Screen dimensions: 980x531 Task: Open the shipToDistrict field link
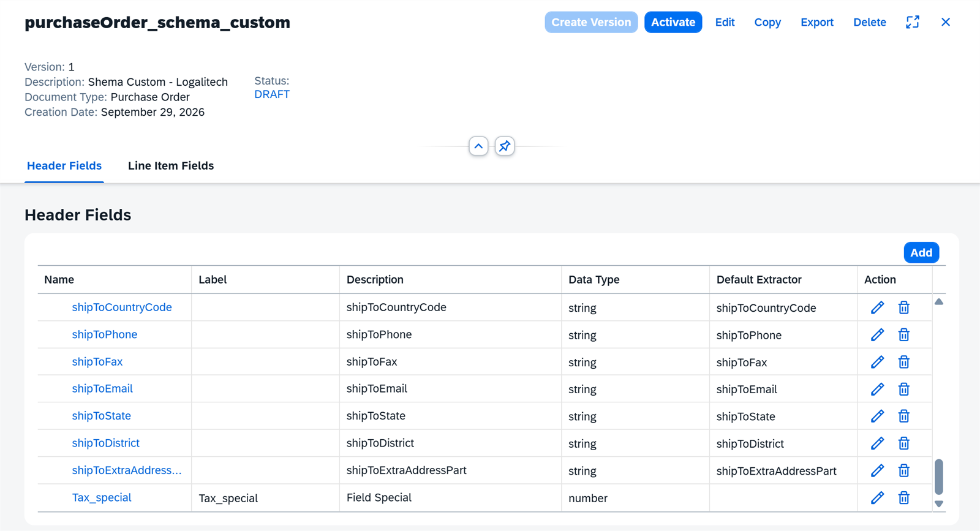105,443
